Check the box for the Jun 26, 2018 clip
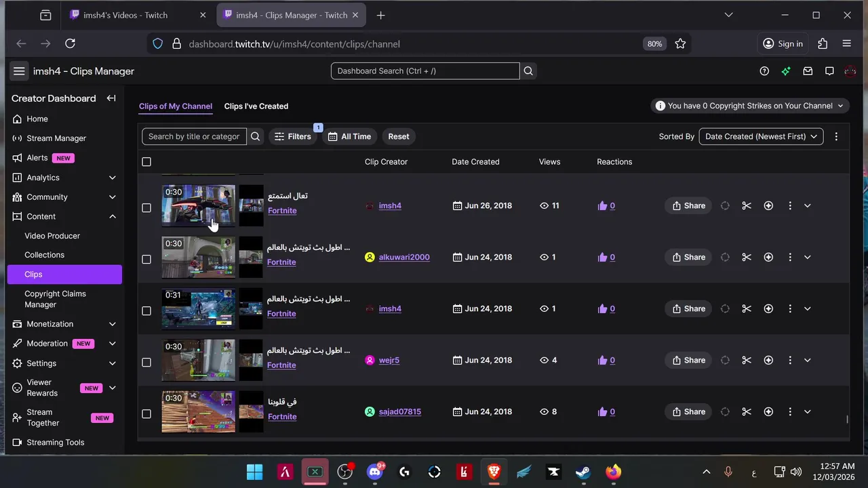Image resolution: width=868 pixels, height=488 pixels. click(146, 208)
